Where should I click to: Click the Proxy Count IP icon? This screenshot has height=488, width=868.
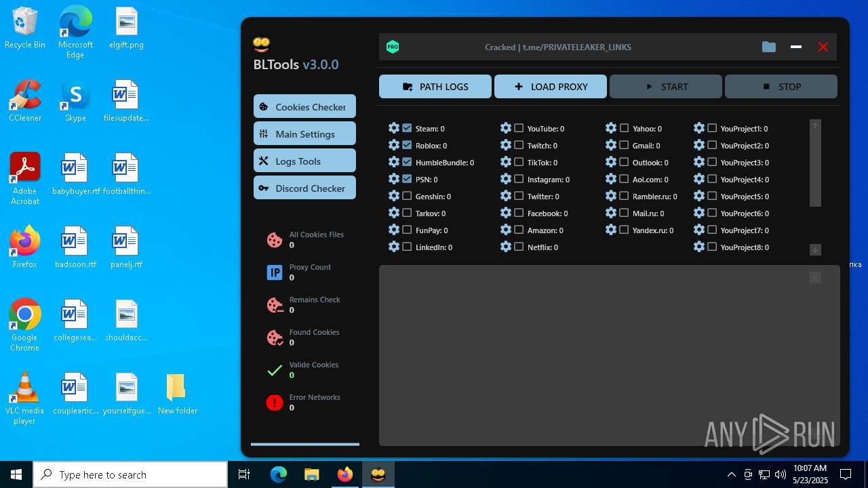274,272
